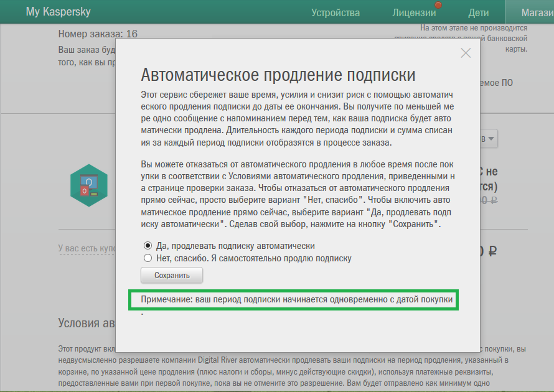Click the hexagonal Kaspersky product icon
554x392 pixels.
click(x=88, y=185)
